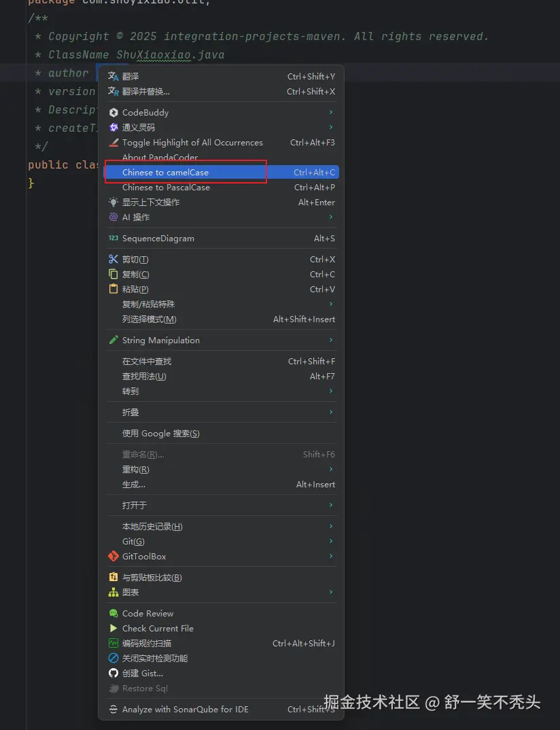The image size is (560, 730).
Task: Expand the AI 操作 submenu arrow
Action: coord(331,218)
